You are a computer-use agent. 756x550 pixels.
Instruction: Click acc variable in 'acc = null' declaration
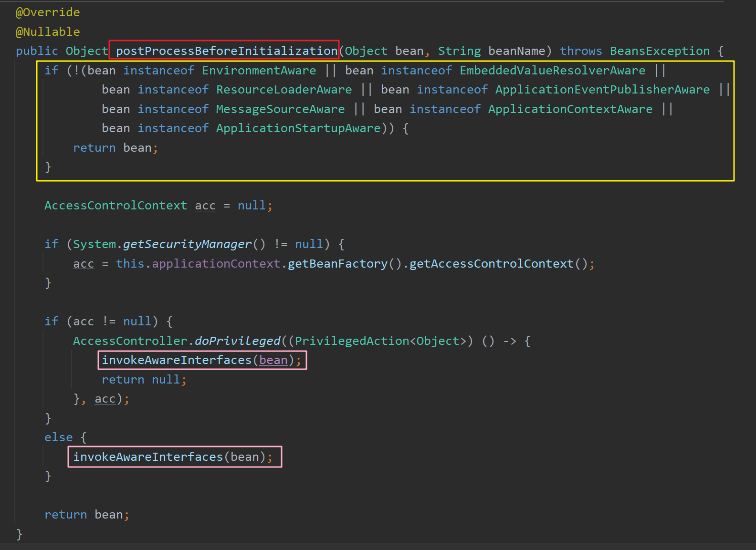(x=205, y=206)
